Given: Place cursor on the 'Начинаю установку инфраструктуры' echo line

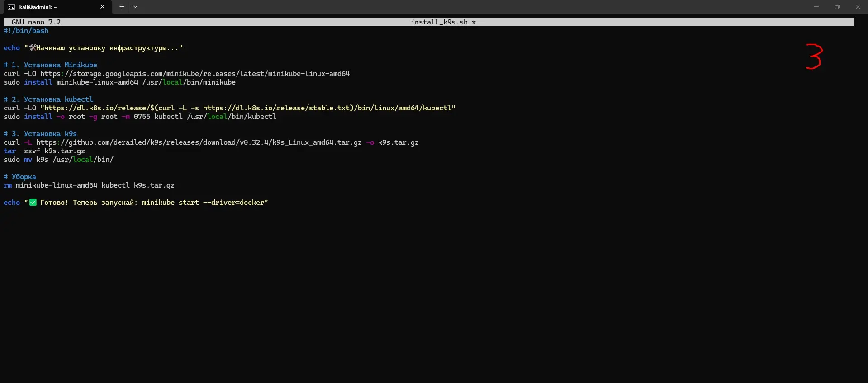Looking at the screenshot, I should click(93, 48).
